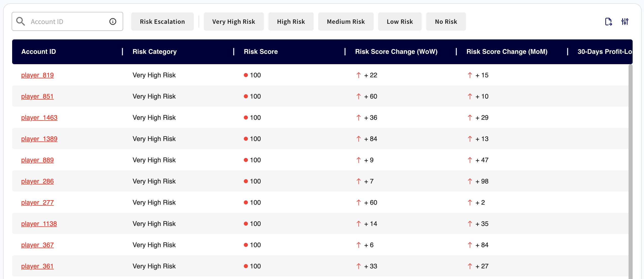The width and height of the screenshot is (644, 279).
Task: Toggle the High Risk filter chip
Action: coord(291,21)
